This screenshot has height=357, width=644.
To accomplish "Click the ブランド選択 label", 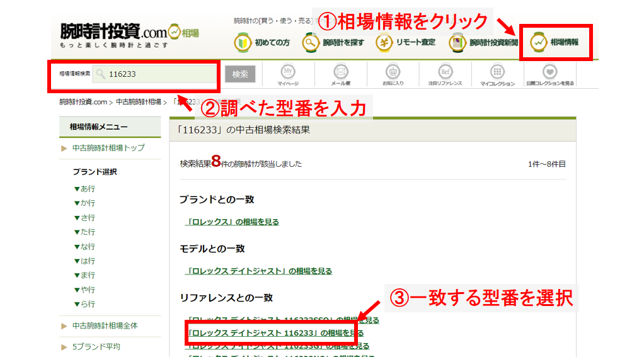I will (x=95, y=172).
